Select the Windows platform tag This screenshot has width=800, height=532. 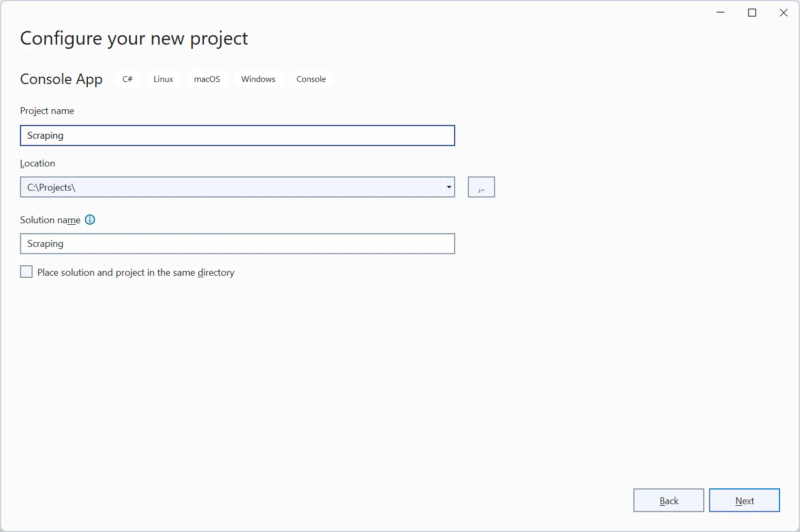point(258,79)
